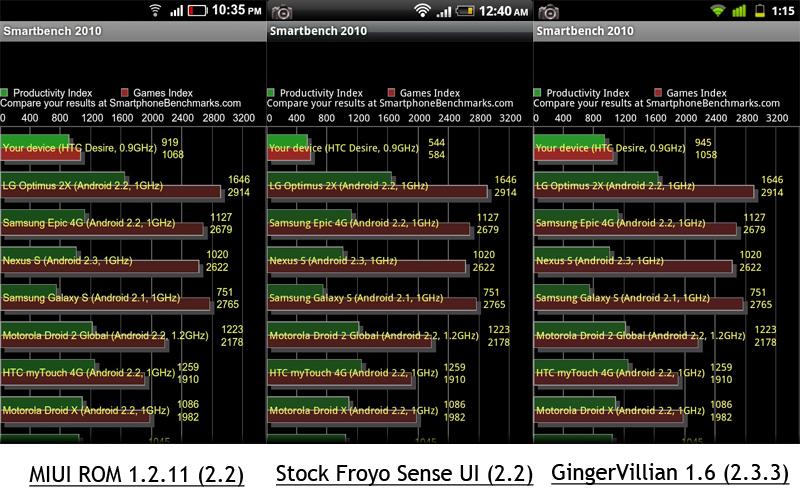
Task: Click green Productivity Index swatch in MIUI ROM panel
Action: tap(4, 92)
